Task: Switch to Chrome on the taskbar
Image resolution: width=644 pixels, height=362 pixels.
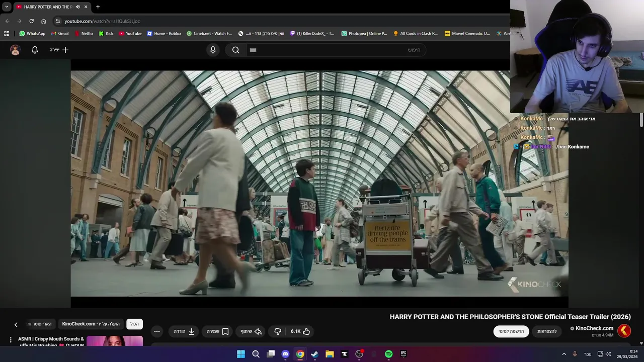Action: click(300, 354)
